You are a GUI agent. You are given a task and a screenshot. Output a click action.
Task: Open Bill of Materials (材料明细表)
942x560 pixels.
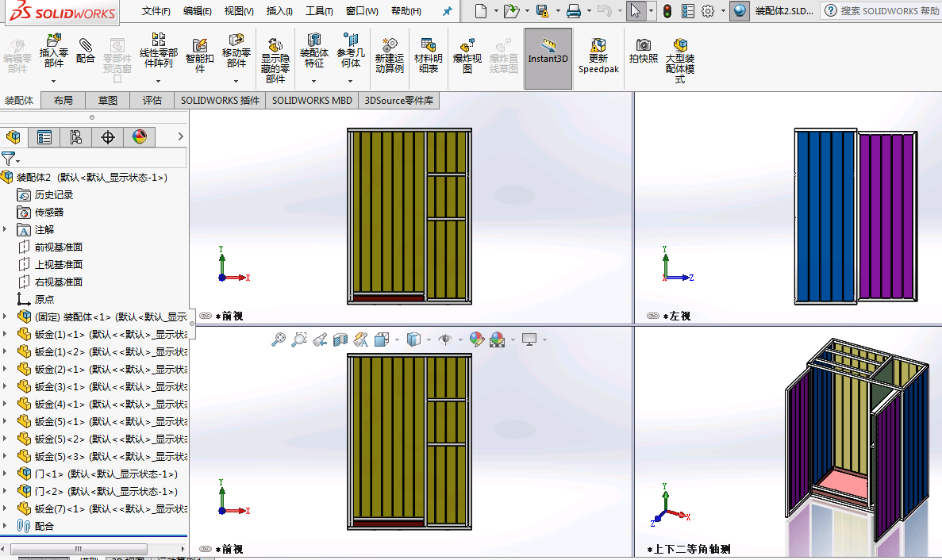click(x=429, y=56)
